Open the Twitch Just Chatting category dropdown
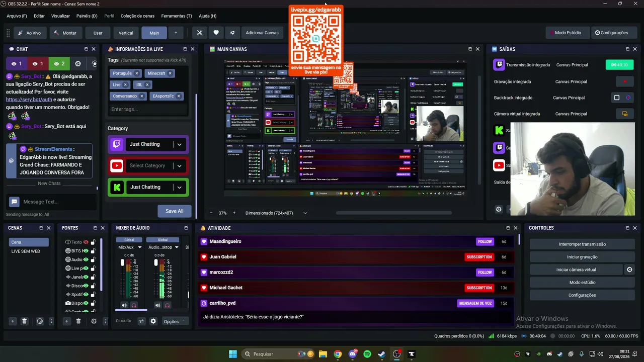Viewport: 644px width, 362px height. pyautogui.click(x=179, y=144)
